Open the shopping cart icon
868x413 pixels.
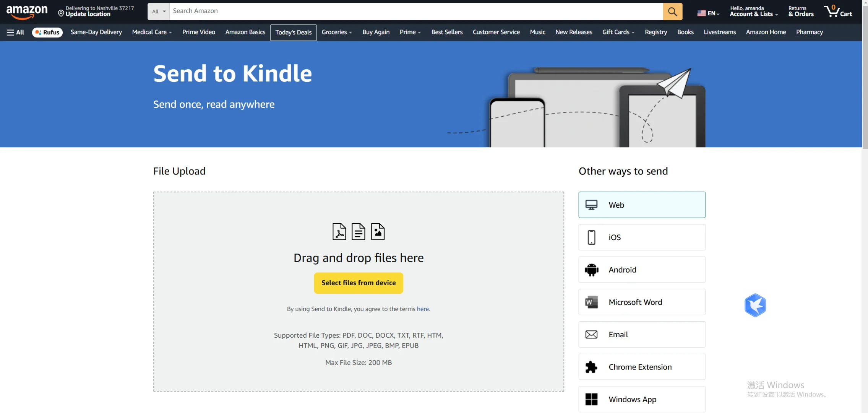click(x=838, y=11)
